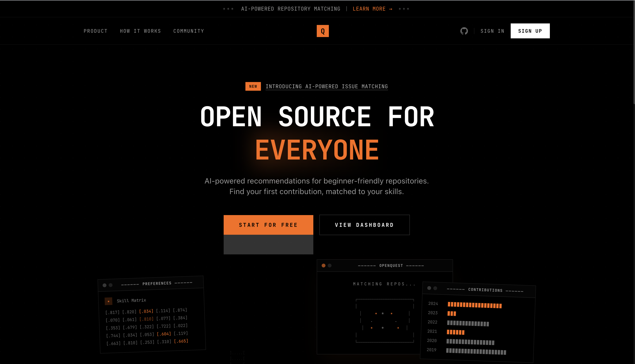
Task: Click the 2024 contributions bar
Action: click(x=474, y=305)
